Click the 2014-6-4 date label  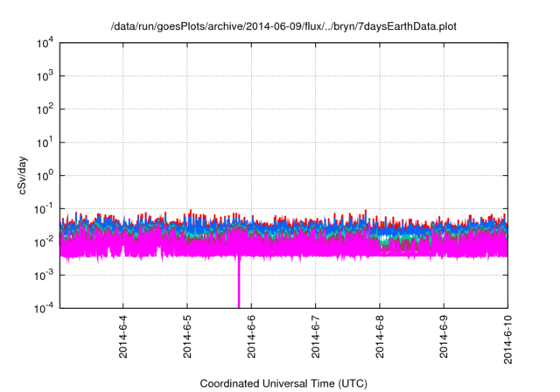[x=122, y=336]
